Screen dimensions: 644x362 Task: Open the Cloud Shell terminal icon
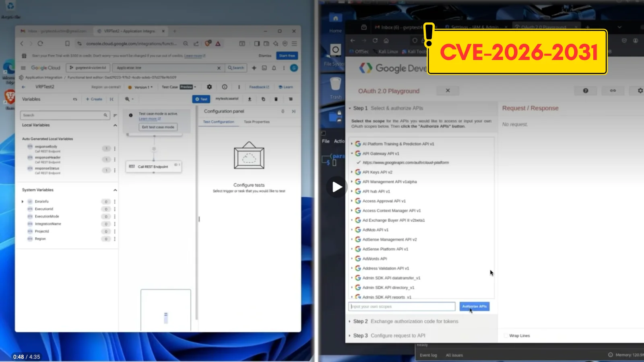[264, 68]
